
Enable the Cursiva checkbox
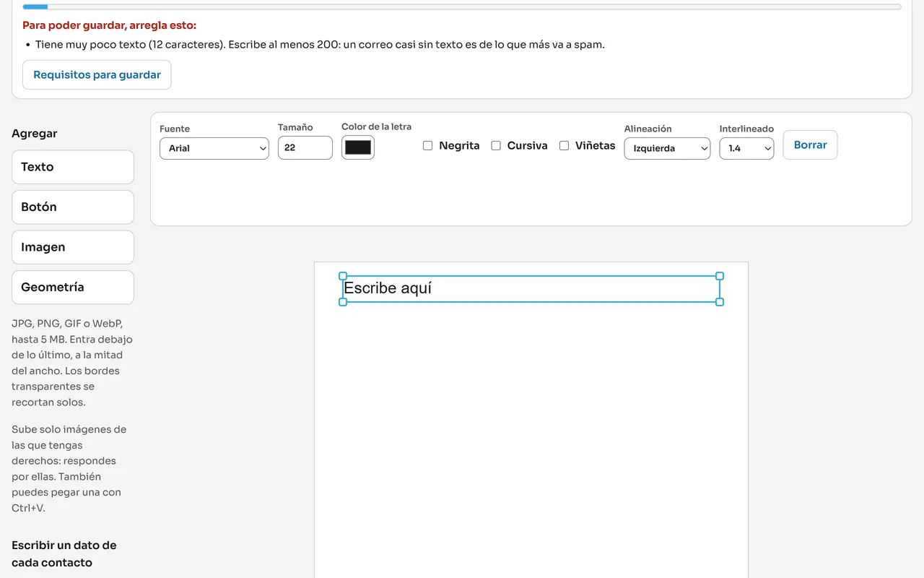(x=496, y=146)
